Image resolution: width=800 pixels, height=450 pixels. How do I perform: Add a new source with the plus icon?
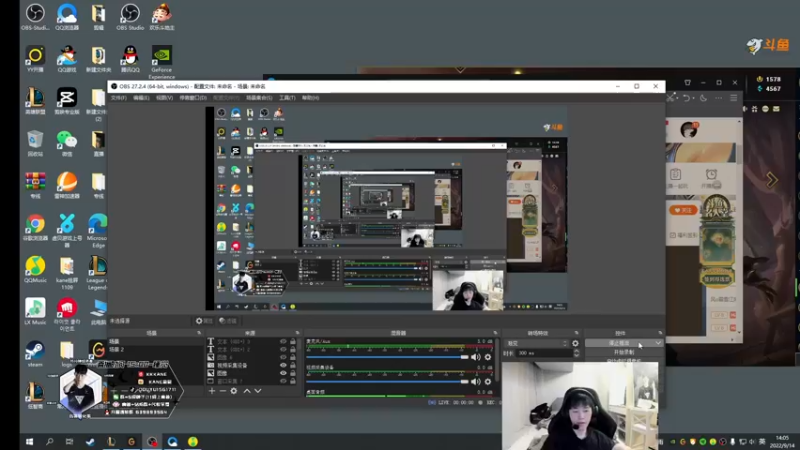pyautogui.click(x=212, y=391)
